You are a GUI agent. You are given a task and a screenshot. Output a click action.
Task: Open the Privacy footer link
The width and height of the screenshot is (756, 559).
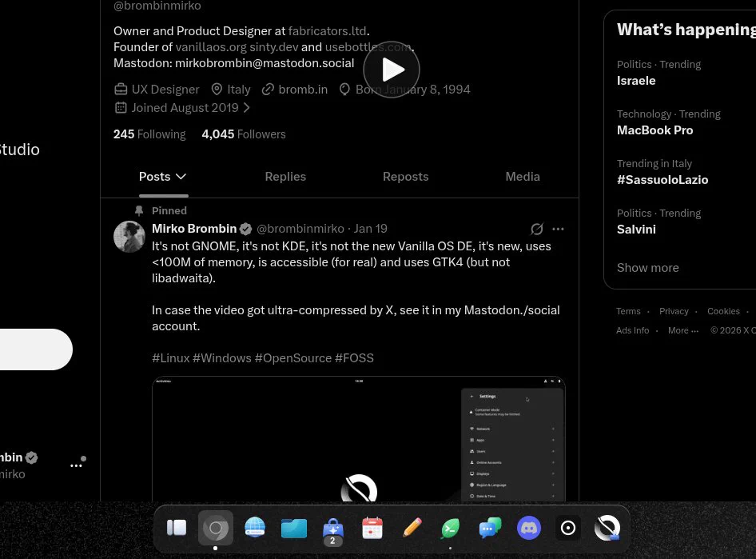[674, 311]
